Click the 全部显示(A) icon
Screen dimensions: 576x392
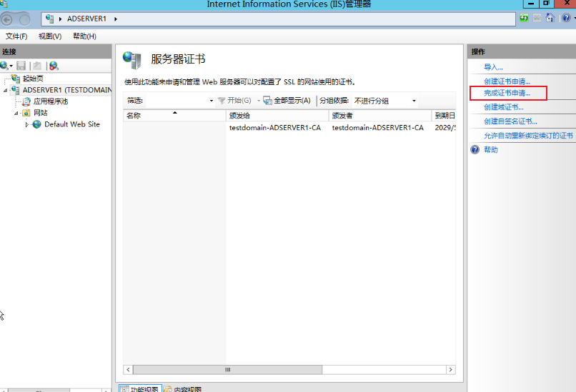pos(268,101)
